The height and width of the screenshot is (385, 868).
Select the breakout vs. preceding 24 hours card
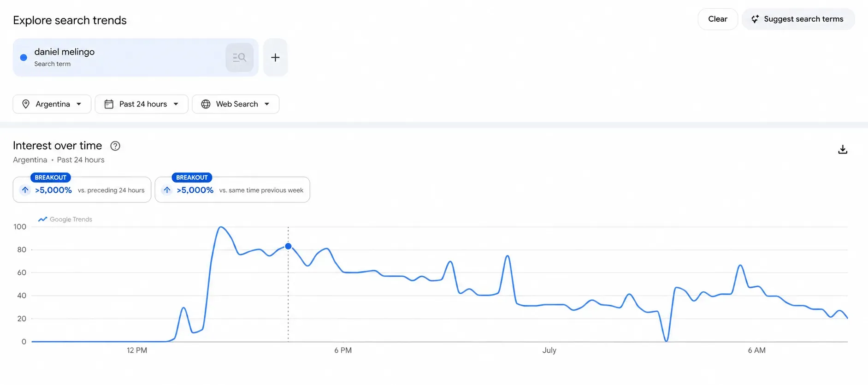(82, 190)
